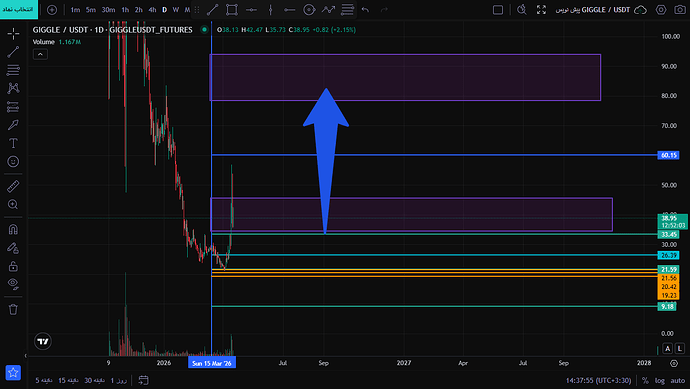This screenshot has width=690, height=389.
Task: Toggle A auto-fit button near price scale
Action: click(668, 349)
